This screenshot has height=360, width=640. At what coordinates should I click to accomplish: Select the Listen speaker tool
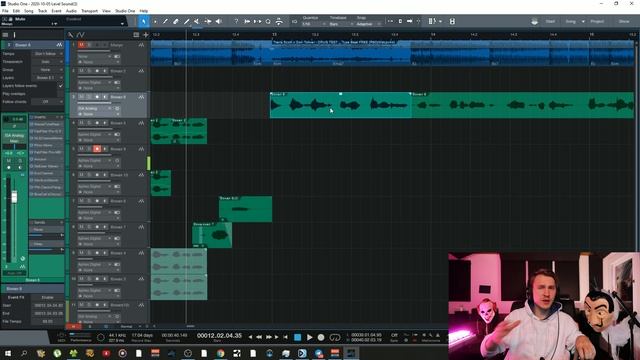219,21
